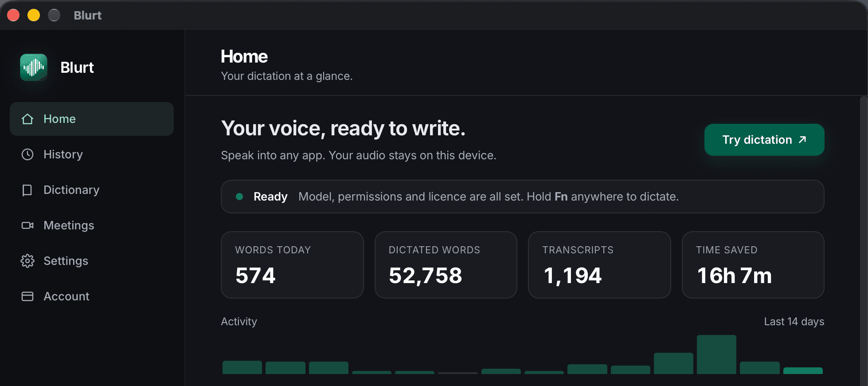The height and width of the screenshot is (386, 868).
Task: Start the Try dictation button
Action: (x=764, y=140)
